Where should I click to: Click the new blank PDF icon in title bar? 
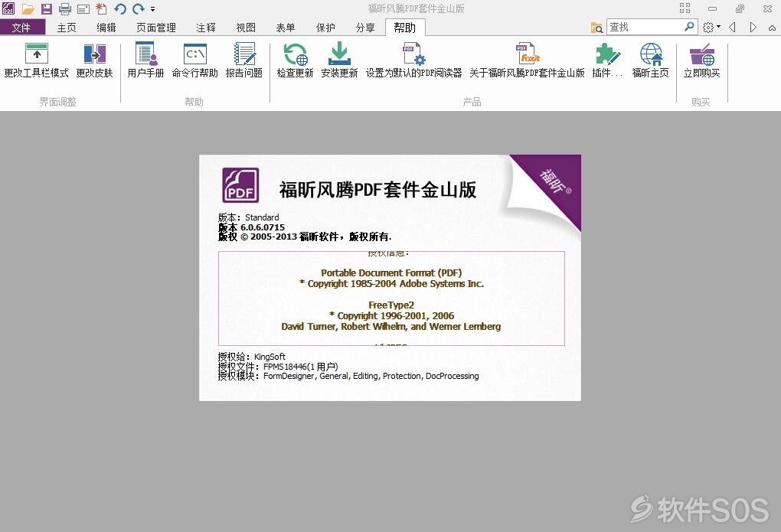tap(102, 8)
